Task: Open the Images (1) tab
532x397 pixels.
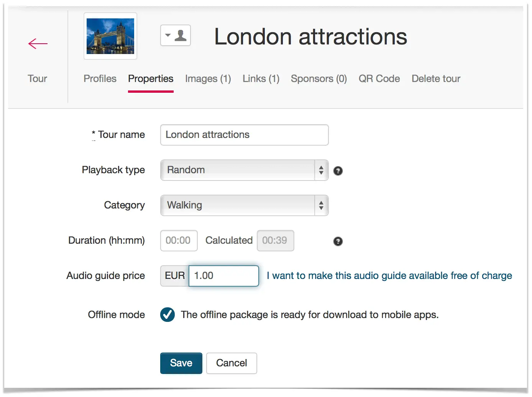Action: (208, 79)
